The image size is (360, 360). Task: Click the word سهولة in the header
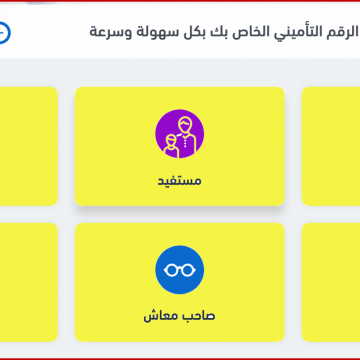152,32
